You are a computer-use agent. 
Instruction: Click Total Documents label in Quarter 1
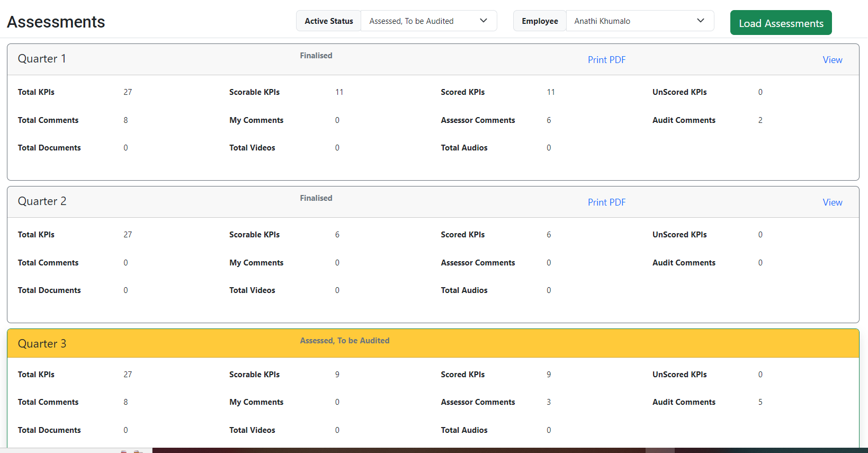point(49,148)
